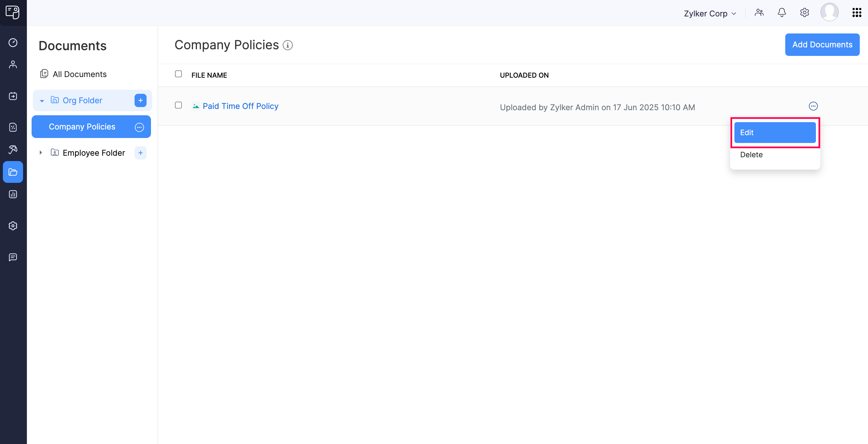Open the Company Policies folder info tooltip
Viewport: 868px width, 444px height.
[288, 45]
